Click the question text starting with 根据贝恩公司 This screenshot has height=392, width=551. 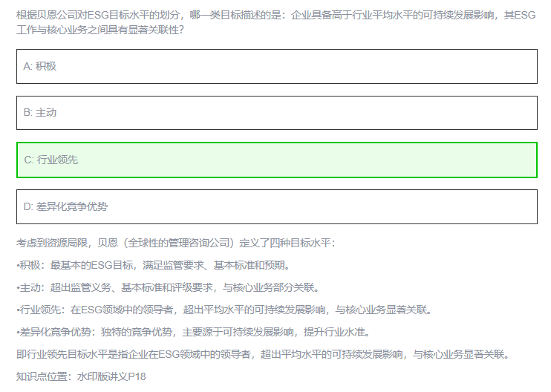[x=276, y=22]
